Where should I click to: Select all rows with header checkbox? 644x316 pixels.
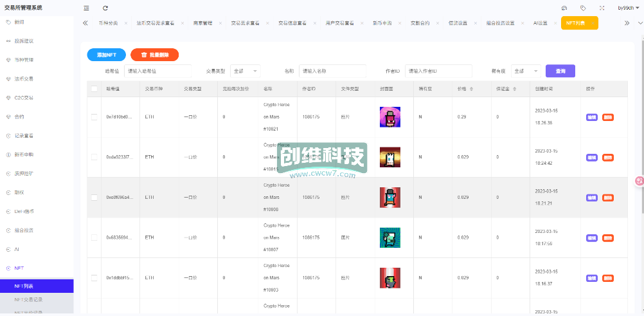pos(94,89)
